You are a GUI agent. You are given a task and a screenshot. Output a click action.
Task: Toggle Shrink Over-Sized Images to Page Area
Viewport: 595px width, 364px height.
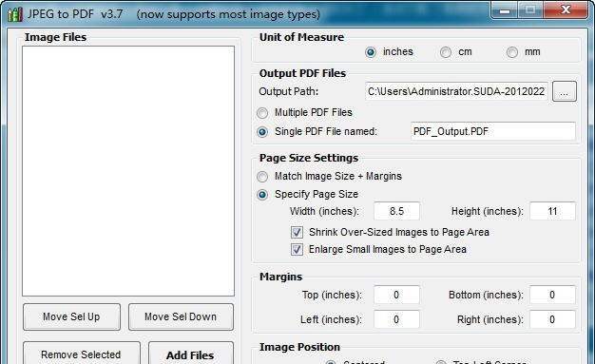click(297, 232)
